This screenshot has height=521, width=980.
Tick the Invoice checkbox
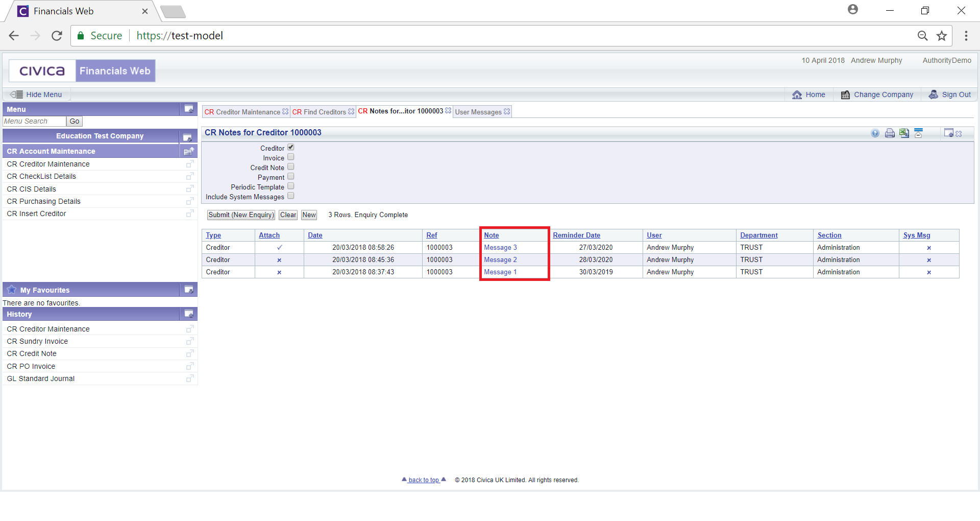291,157
